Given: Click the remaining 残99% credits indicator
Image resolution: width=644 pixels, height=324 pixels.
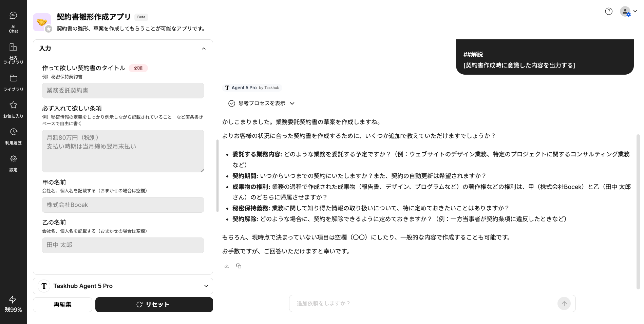Looking at the screenshot, I should click(x=13, y=304).
